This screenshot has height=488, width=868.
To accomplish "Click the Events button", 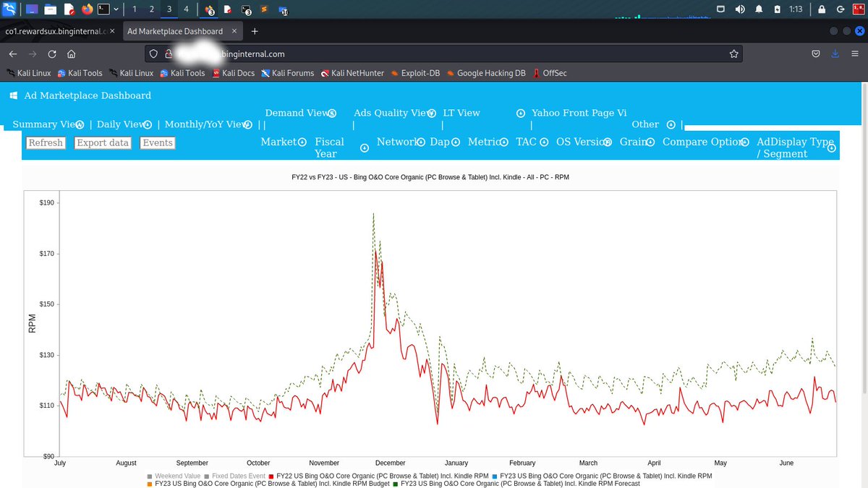I will click(158, 143).
